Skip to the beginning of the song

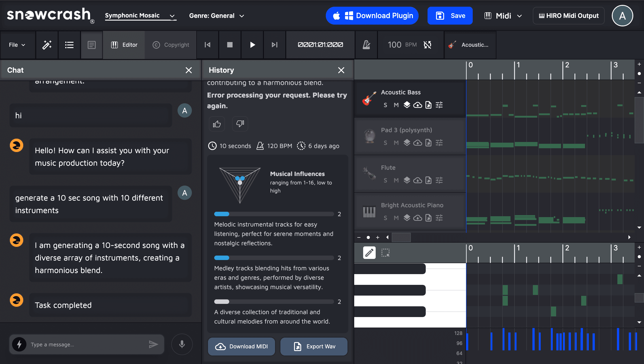click(208, 45)
